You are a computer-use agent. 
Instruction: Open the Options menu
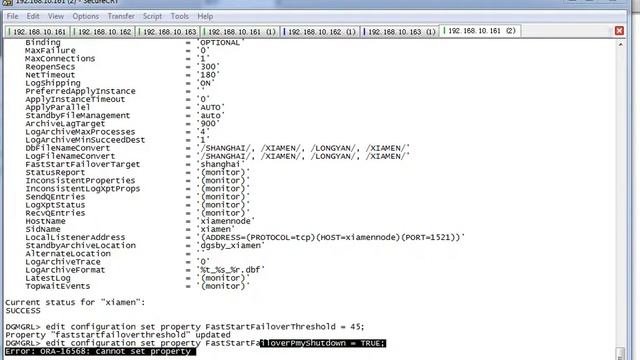(85, 16)
